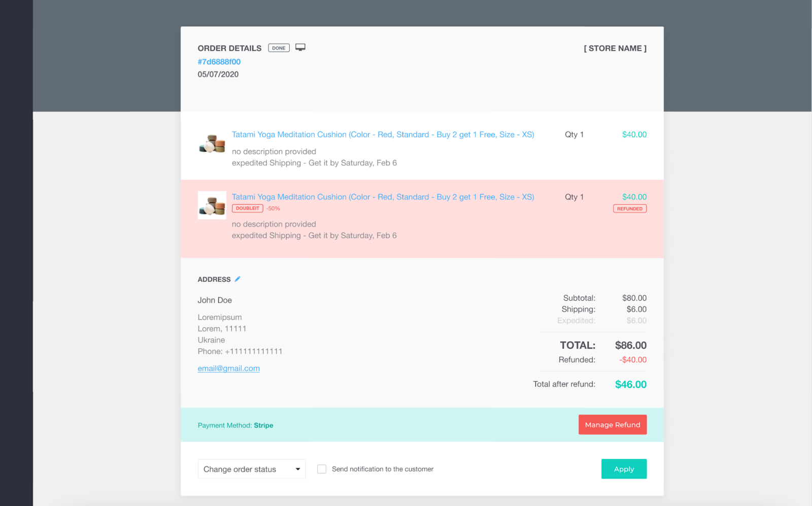Click the $46.00 total after refund

point(631,384)
